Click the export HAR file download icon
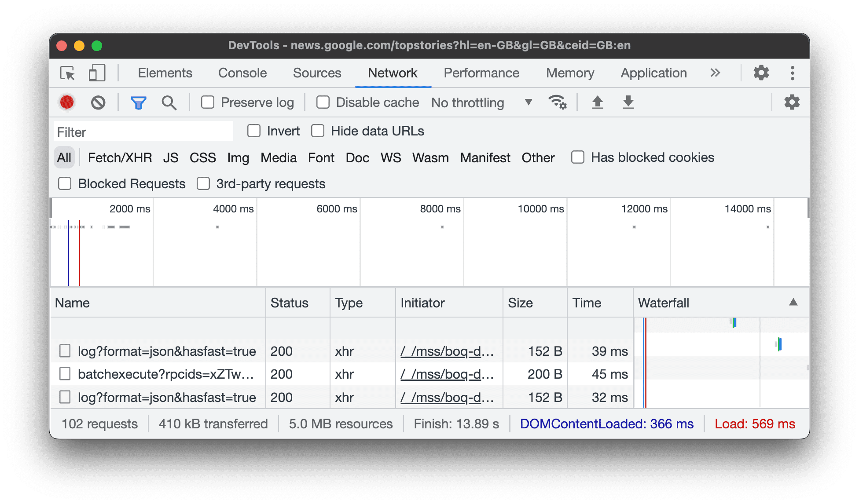859x504 pixels. (628, 102)
